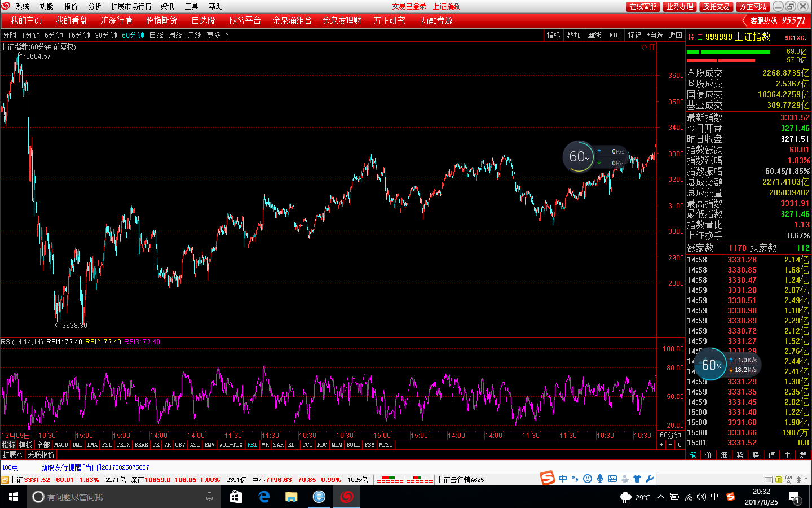Open the 新股发行提醒 news link
This screenshot has height=508, width=812.
[95, 467]
